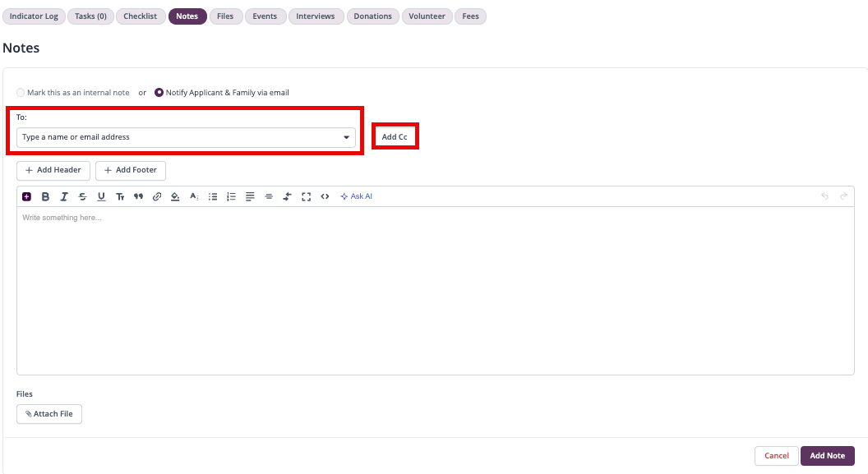This screenshot has width=868, height=474.
Task: Click the Add Note button
Action: tap(828, 456)
